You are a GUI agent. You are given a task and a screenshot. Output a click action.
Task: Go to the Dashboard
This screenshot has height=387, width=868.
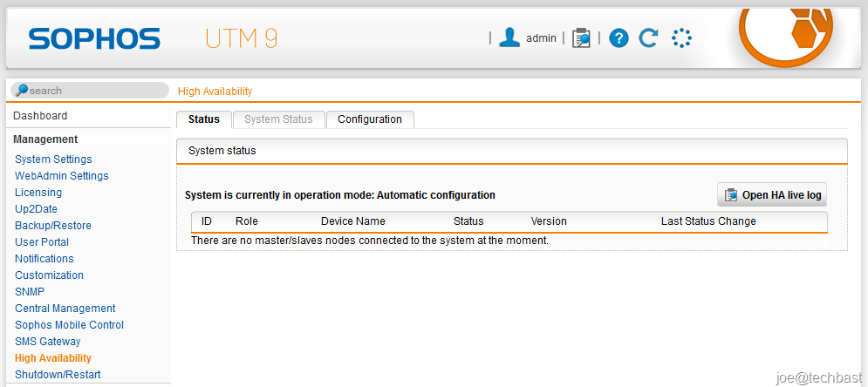coord(40,116)
